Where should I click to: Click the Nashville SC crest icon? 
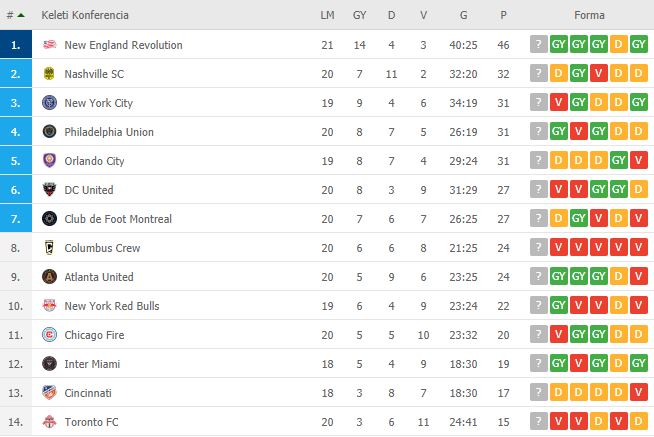point(50,73)
